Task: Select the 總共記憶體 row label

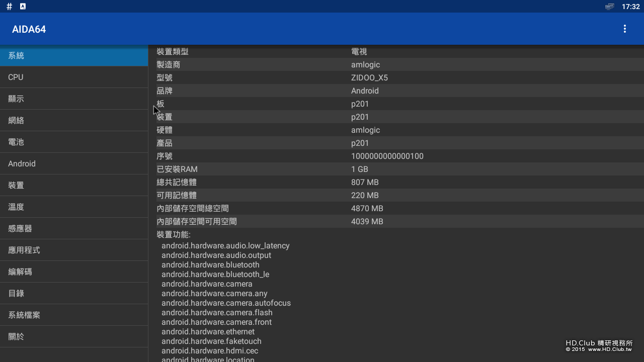Action: coord(177,183)
